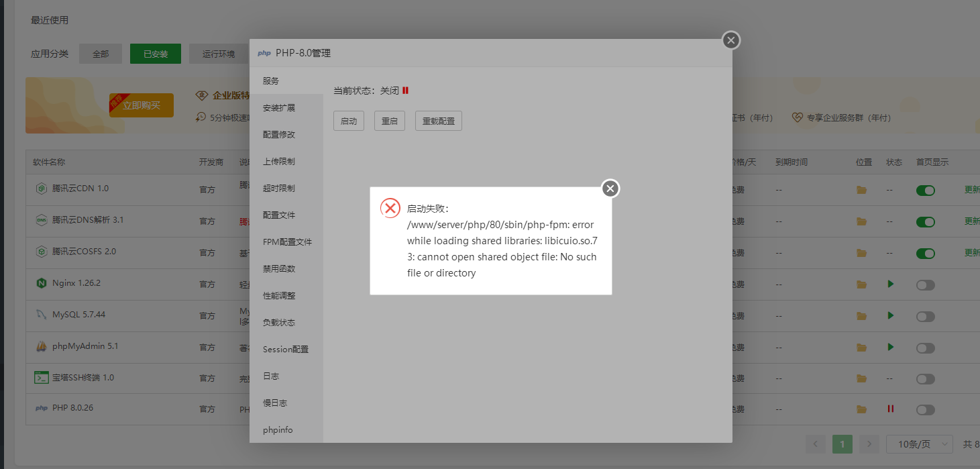This screenshot has height=469, width=980.
Task: Toggle homepage display for MySQL 5.7.44
Action: pos(926,317)
